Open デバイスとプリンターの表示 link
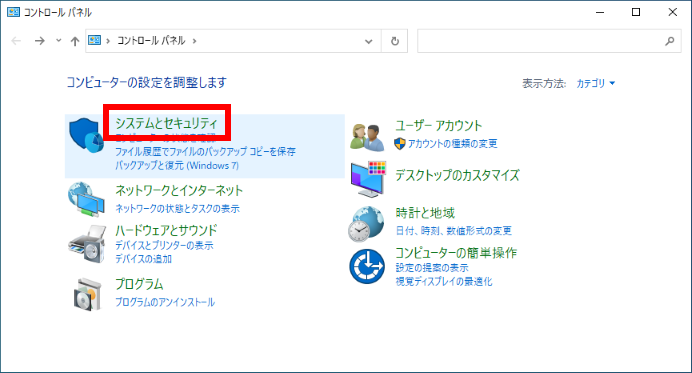This screenshot has height=373, width=692. pyautogui.click(x=164, y=245)
